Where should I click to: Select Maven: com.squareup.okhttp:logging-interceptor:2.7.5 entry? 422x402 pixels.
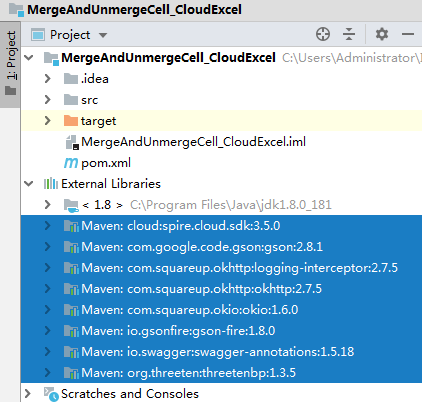239,268
